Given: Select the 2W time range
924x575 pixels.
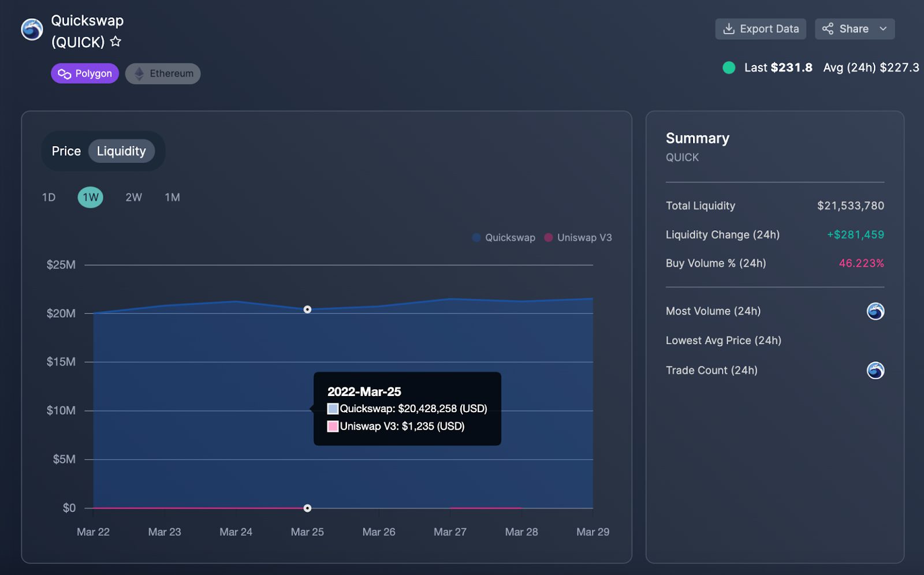Looking at the screenshot, I should coord(133,197).
